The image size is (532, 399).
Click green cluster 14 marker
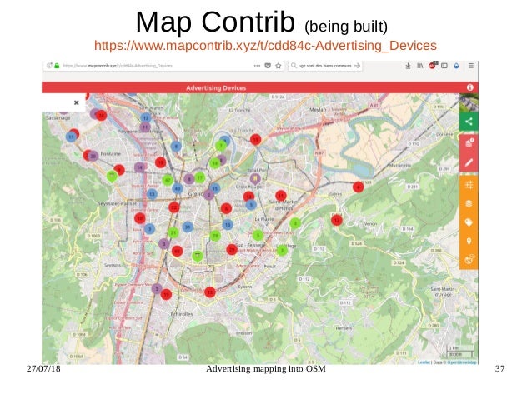click(215, 163)
